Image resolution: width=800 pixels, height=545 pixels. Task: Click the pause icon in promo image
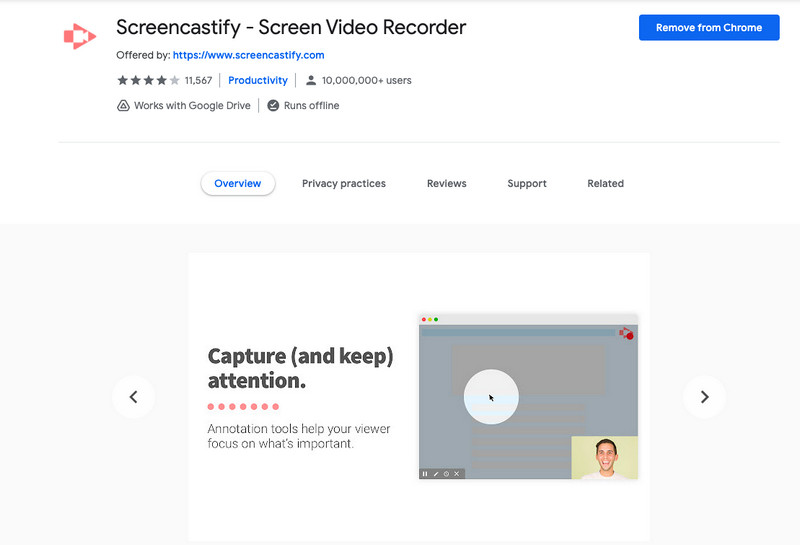(424, 474)
